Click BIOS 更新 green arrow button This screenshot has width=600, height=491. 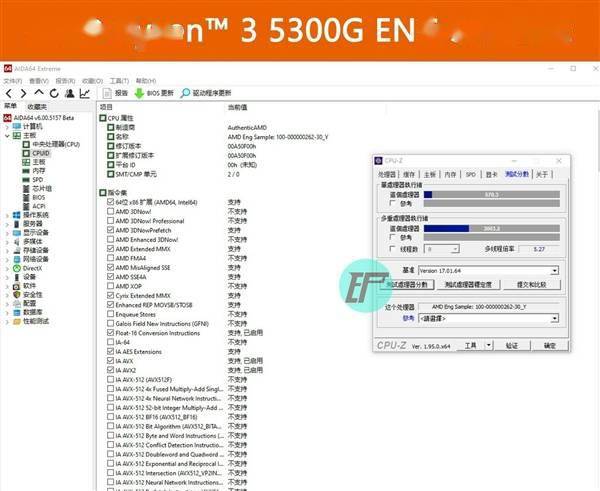[154, 93]
